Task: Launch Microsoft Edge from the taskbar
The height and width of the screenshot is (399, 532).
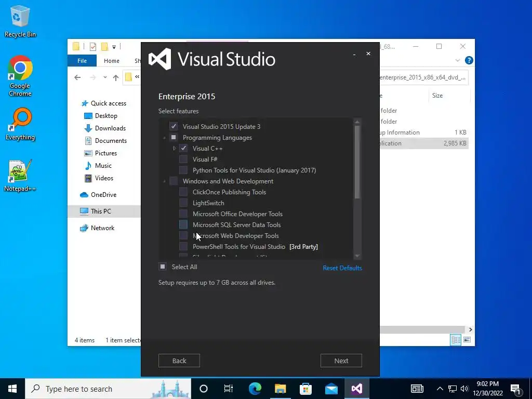Action: [255, 389]
